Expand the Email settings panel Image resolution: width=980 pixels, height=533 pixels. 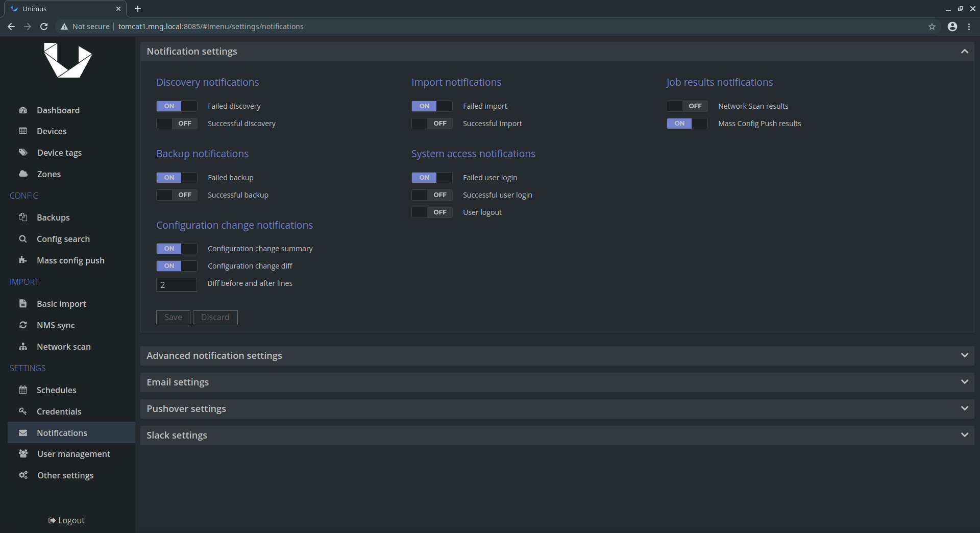[x=557, y=382]
